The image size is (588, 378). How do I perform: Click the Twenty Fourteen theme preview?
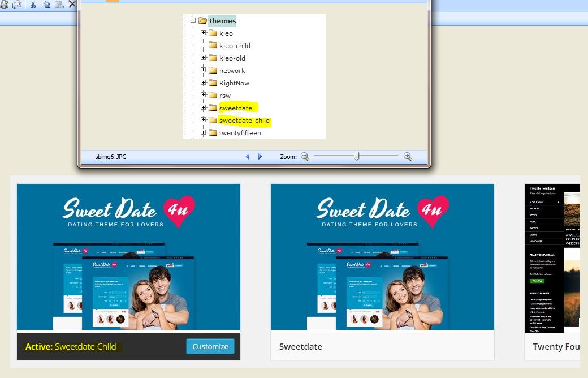pos(552,257)
